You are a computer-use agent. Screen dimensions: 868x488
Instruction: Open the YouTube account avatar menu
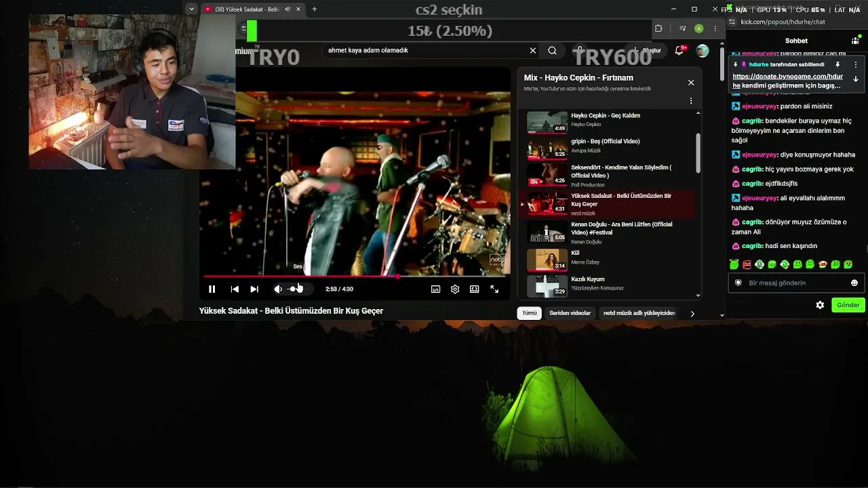click(x=703, y=51)
